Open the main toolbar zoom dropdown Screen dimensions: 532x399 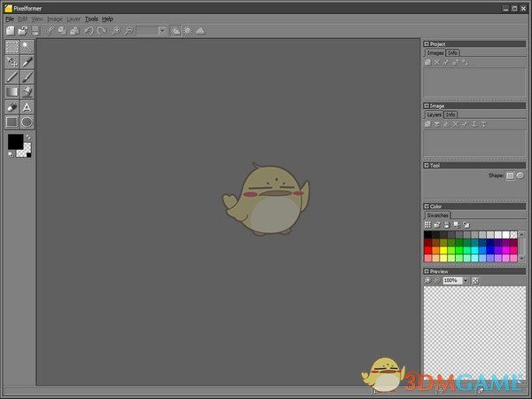(162, 31)
